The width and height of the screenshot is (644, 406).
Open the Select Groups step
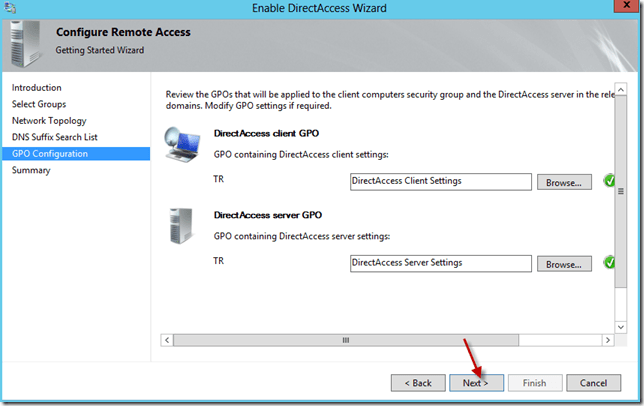tap(40, 104)
